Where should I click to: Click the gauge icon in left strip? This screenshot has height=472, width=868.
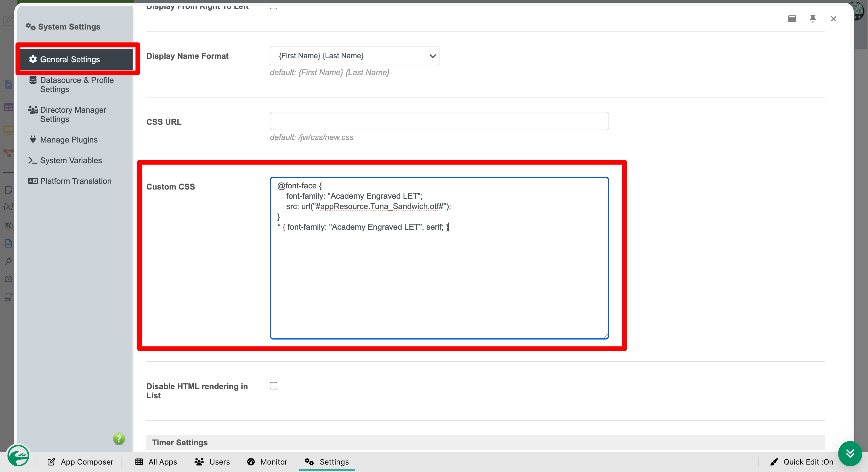[x=8, y=279]
